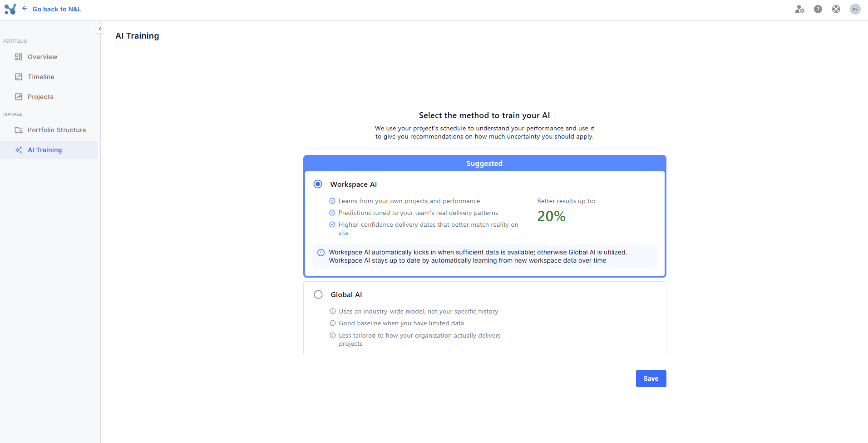The width and height of the screenshot is (868, 443).
Task: Click the Portfolio Structure folder icon
Action: [x=19, y=130]
